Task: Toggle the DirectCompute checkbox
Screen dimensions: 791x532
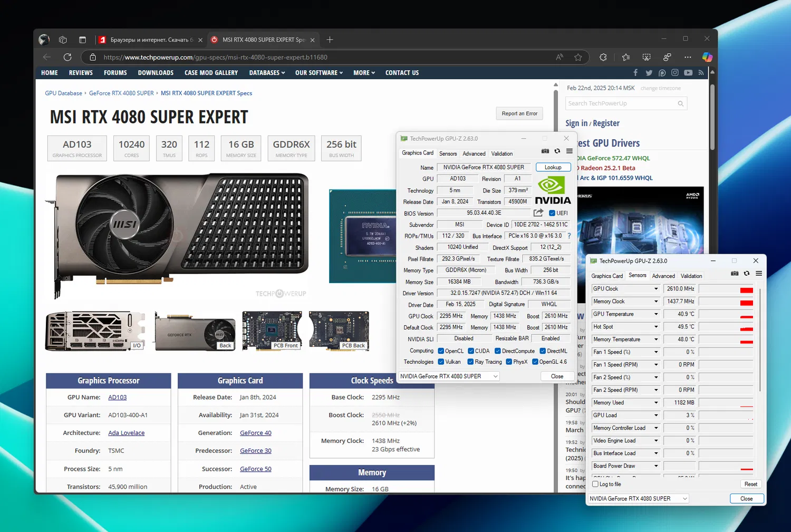Action: coord(498,351)
